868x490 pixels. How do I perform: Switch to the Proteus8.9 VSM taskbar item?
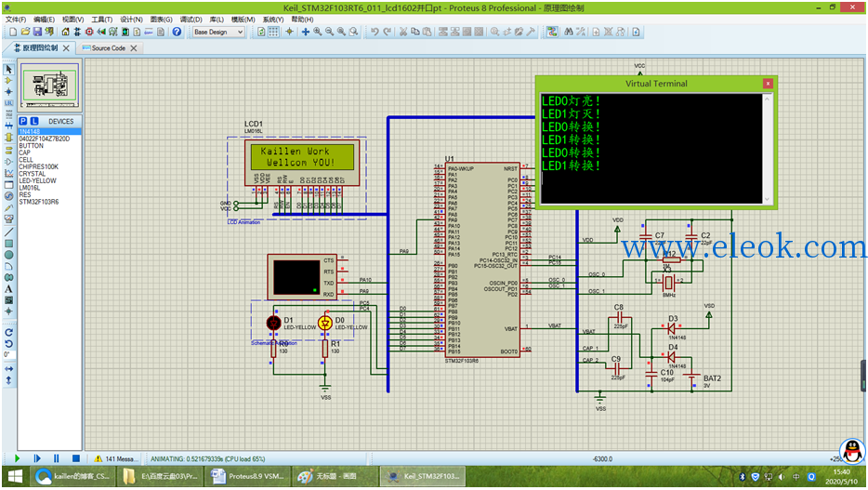pos(248,476)
